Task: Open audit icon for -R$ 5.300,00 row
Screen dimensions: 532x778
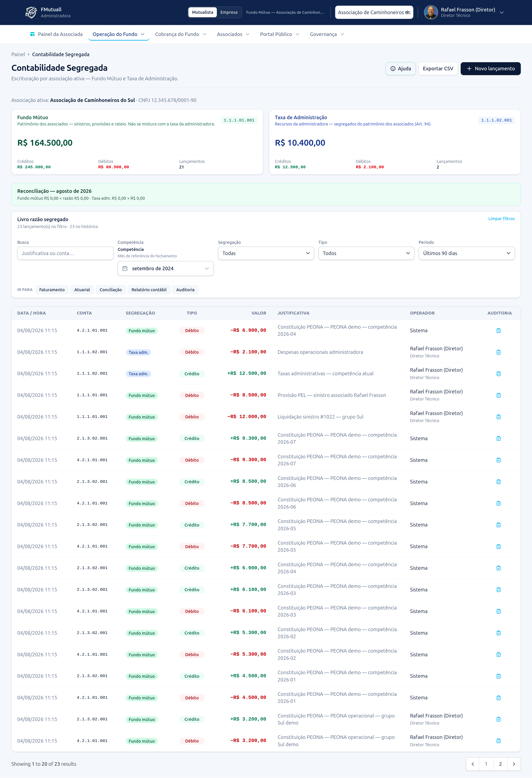Action: 499,654
